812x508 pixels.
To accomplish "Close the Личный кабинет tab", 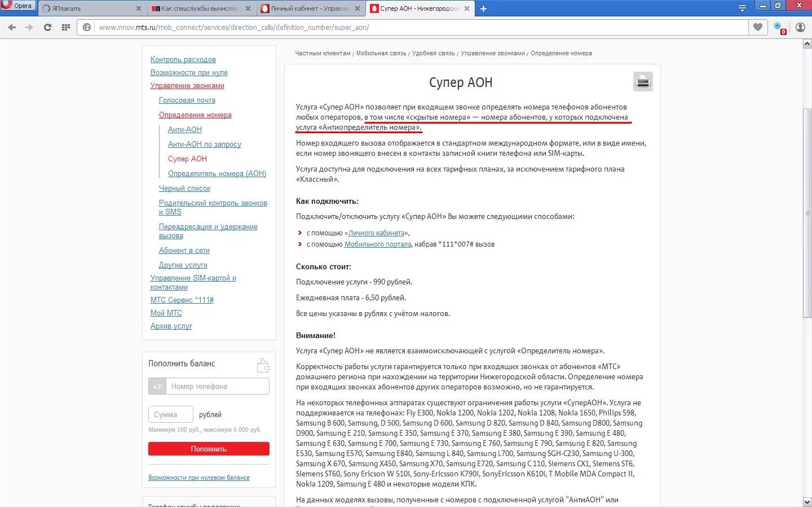I will tap(358, 8).
